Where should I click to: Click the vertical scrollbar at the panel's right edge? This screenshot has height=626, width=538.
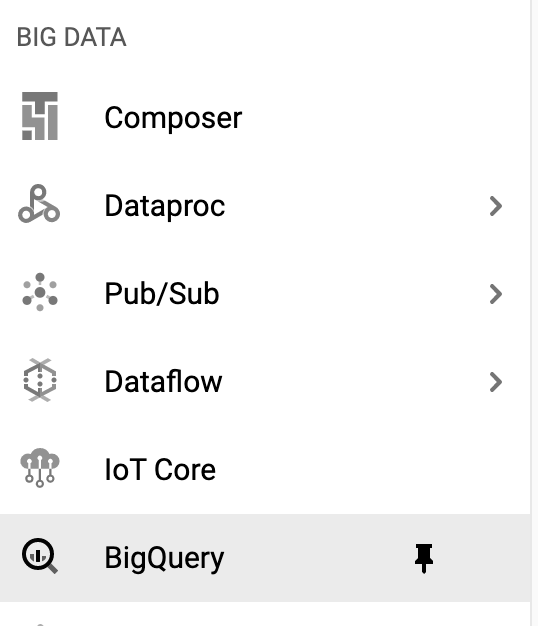click(534, 313)
